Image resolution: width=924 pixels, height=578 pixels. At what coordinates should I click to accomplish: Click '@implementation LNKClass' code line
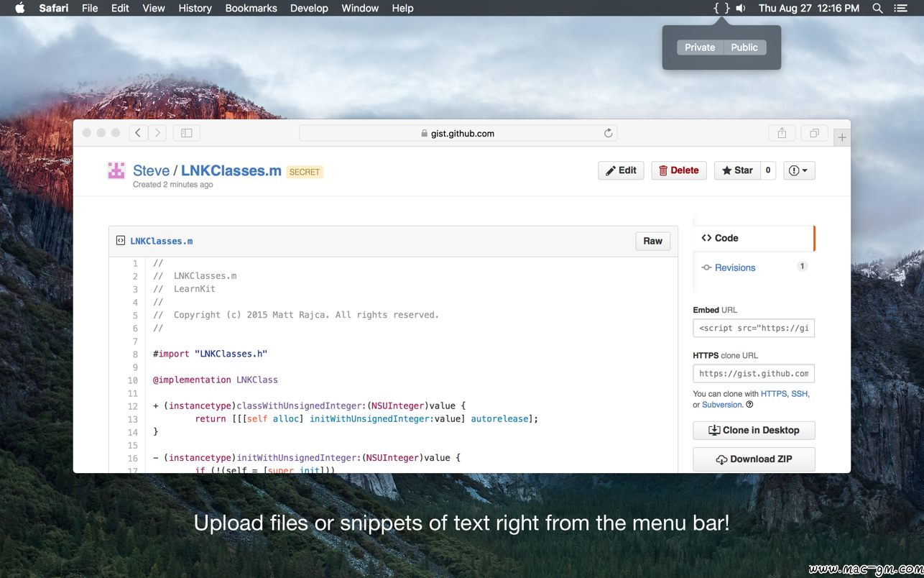pyautogui.click(x=215, y=380)
